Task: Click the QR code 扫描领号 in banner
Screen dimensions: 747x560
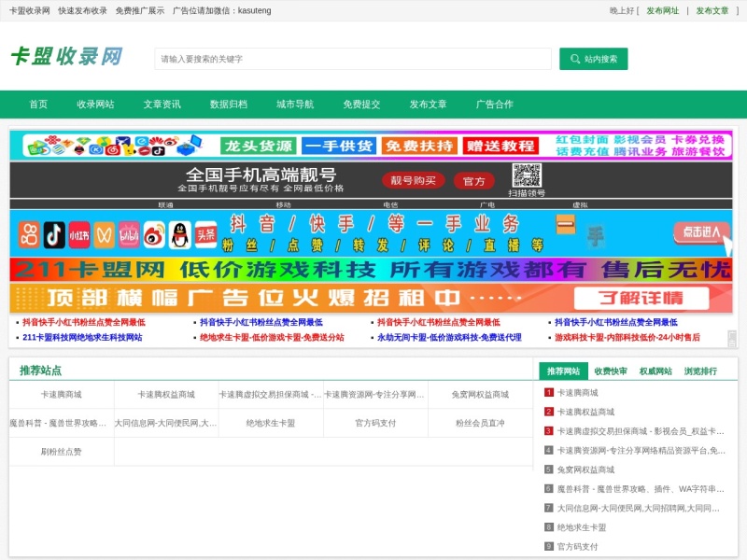Action: click(527, 175)
